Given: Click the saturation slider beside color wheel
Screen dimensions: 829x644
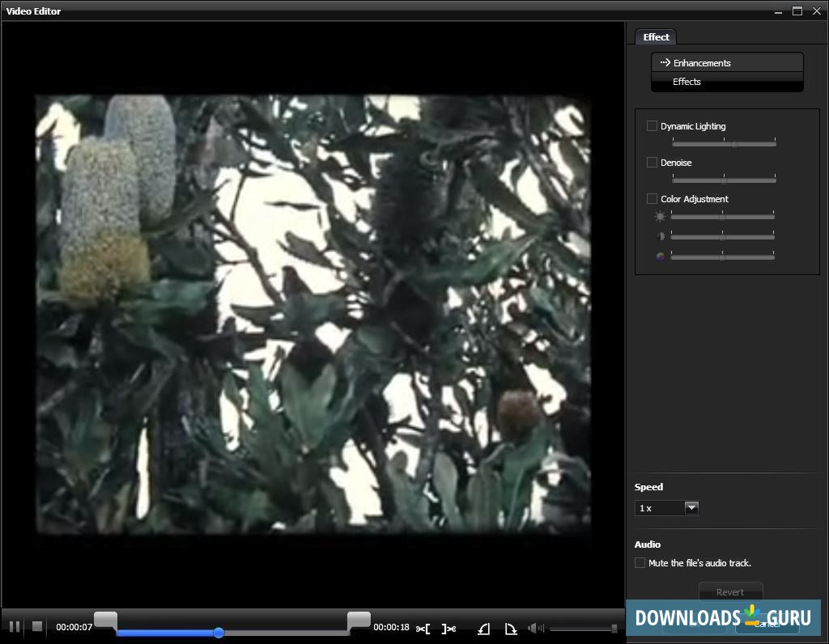Looking at the screenshot, I should [x=722, y=257].
